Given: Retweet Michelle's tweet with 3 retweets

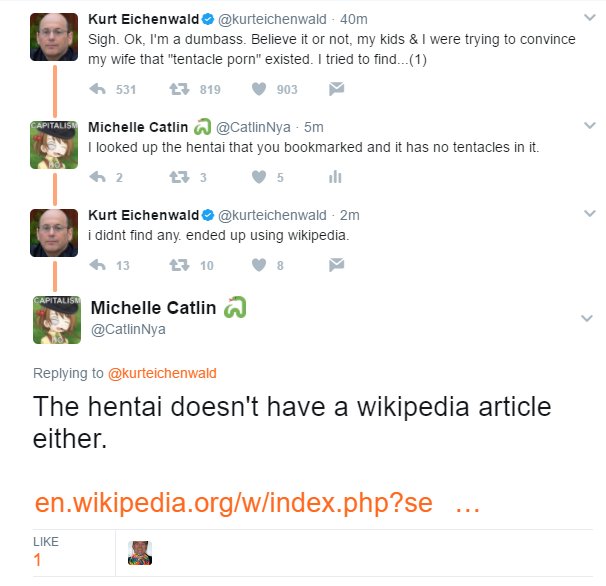Looking at the screenshot, I should coord(179,177).
